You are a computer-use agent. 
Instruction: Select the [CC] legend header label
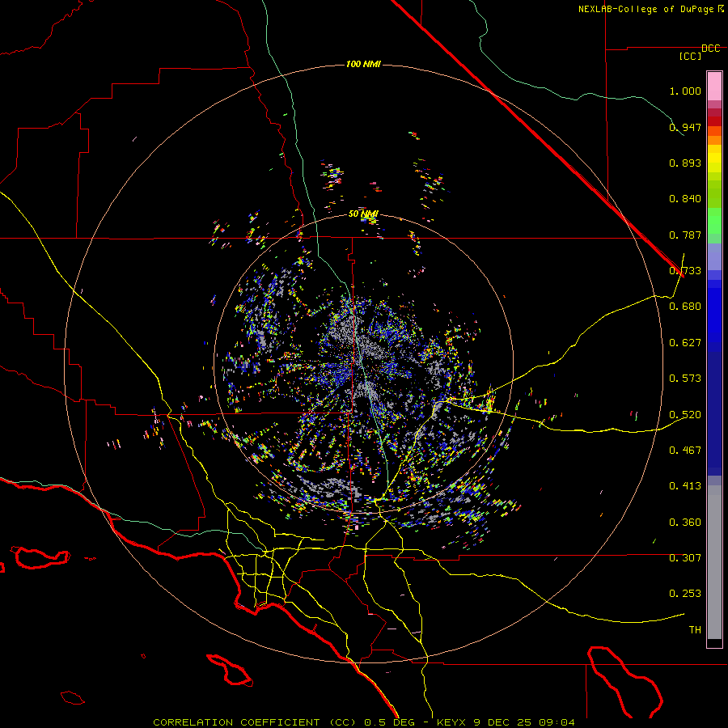tap(690, 57)
